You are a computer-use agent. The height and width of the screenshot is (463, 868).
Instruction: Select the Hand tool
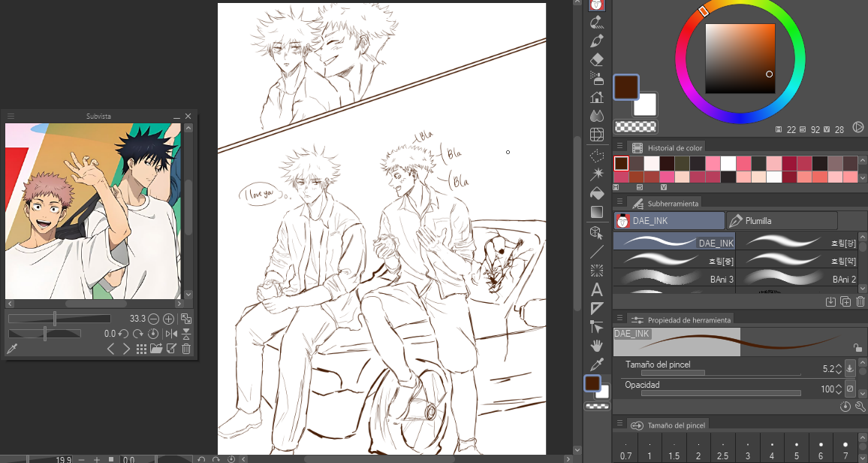point(596,345)
